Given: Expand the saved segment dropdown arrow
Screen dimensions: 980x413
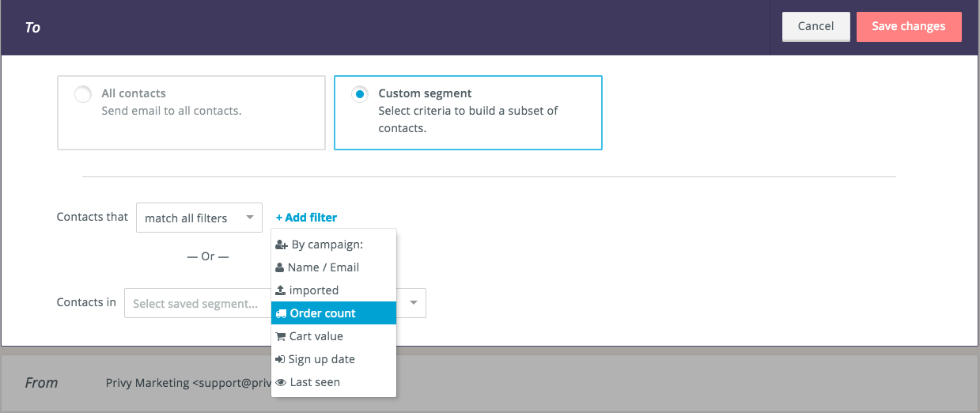Looking at the screenshot, I should point(414,303).
